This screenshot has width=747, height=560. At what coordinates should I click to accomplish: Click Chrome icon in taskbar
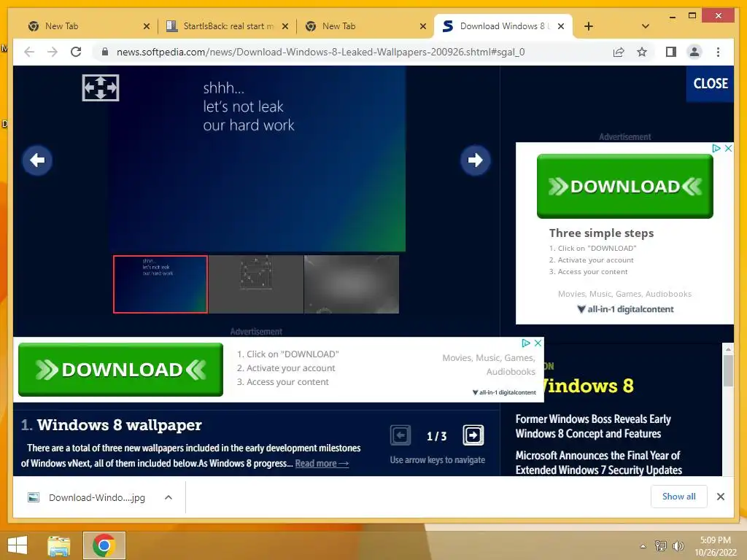tap(104, 545)
